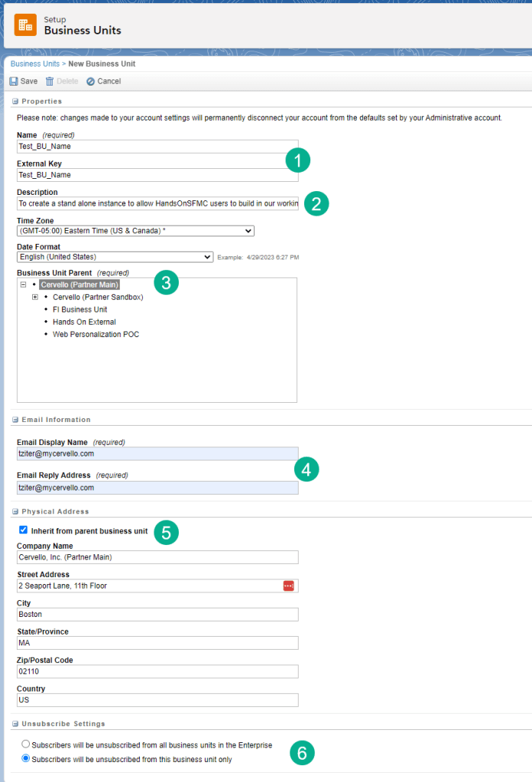Click into the External Key field
The height and width of the screenshot is (782, 532).
(x=157, y=174)
